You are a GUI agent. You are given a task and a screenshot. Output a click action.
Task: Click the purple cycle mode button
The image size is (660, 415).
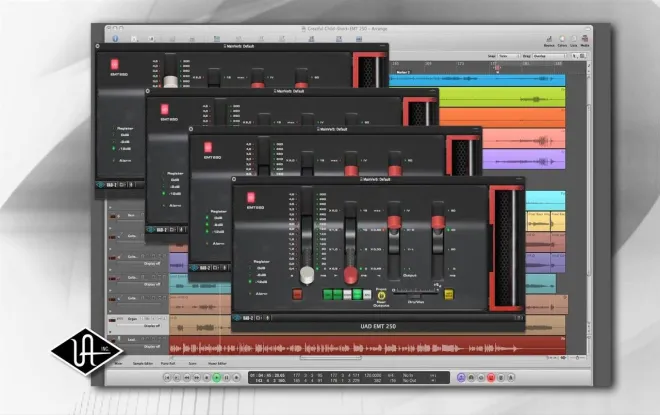pyautogui.click(x=461, y=378)
